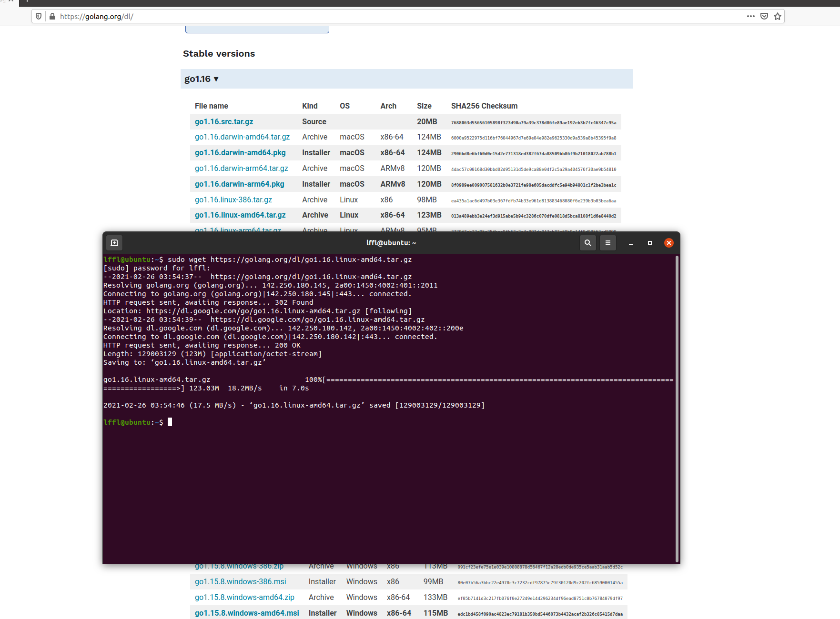
Task: Click the bookmark star in address bar
Action: [x=778, y=16]
